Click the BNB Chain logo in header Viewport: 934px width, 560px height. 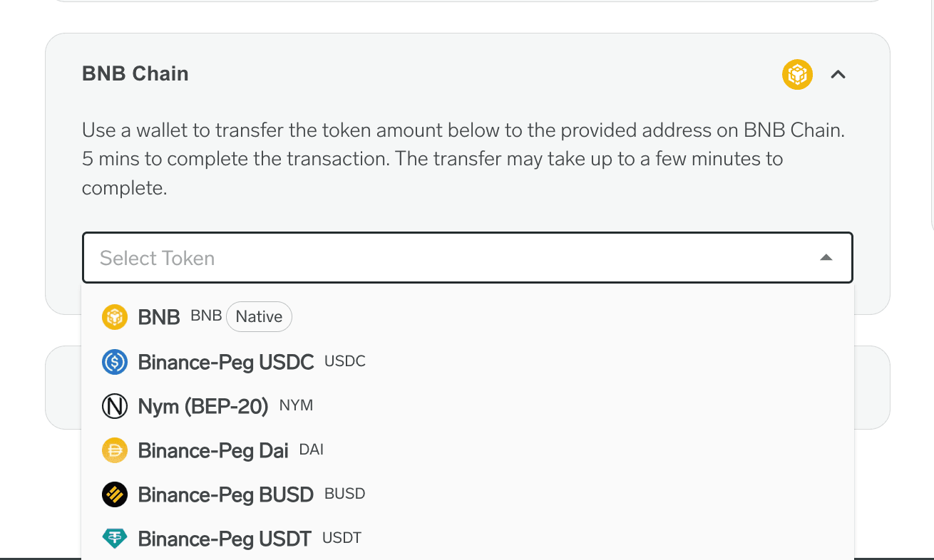[797, 74]
